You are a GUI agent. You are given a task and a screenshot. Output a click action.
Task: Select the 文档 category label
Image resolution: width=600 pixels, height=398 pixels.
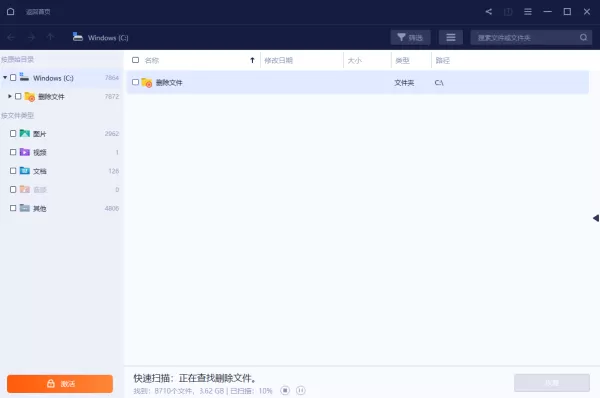[39, 171]
